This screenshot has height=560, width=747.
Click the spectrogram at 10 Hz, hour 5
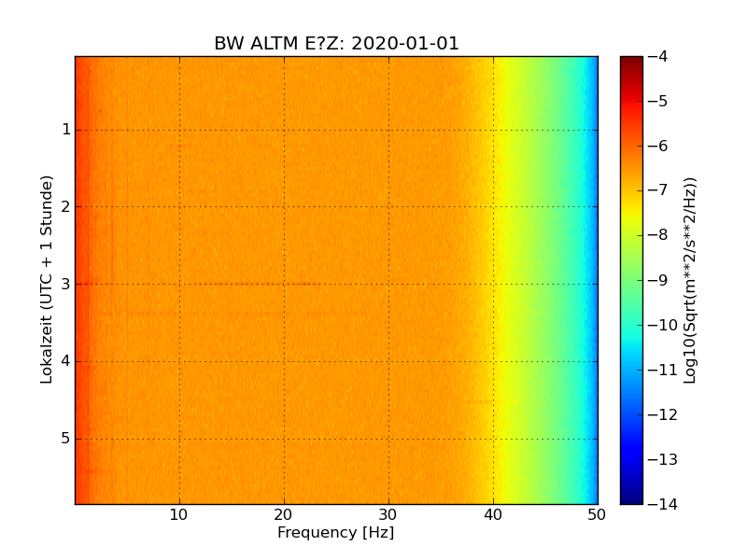point(179,439)
